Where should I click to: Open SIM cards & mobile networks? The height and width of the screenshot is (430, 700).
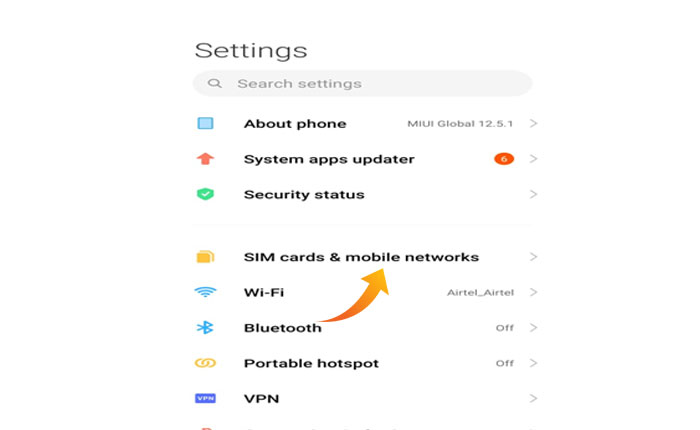coord(361,257)
